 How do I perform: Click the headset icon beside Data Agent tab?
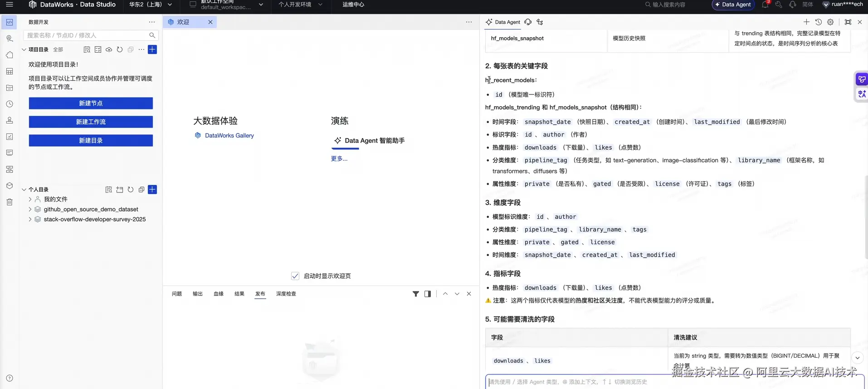point(528,22)
